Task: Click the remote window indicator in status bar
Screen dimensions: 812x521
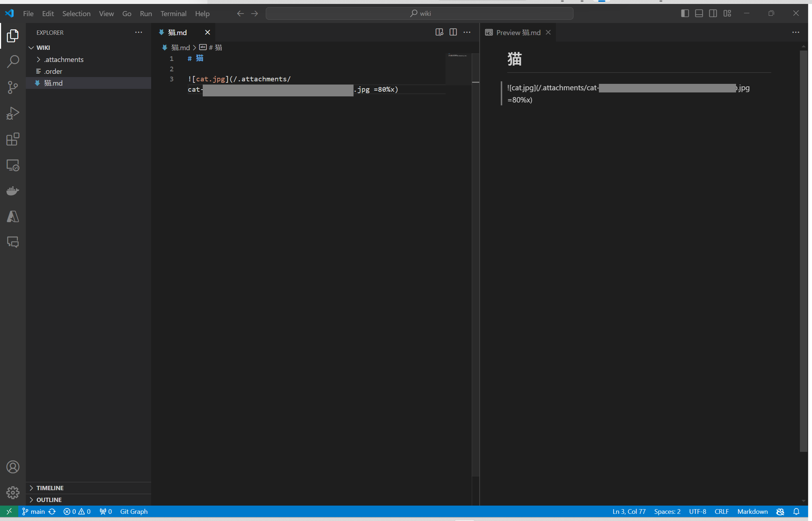Action: [x=9, y=511]
